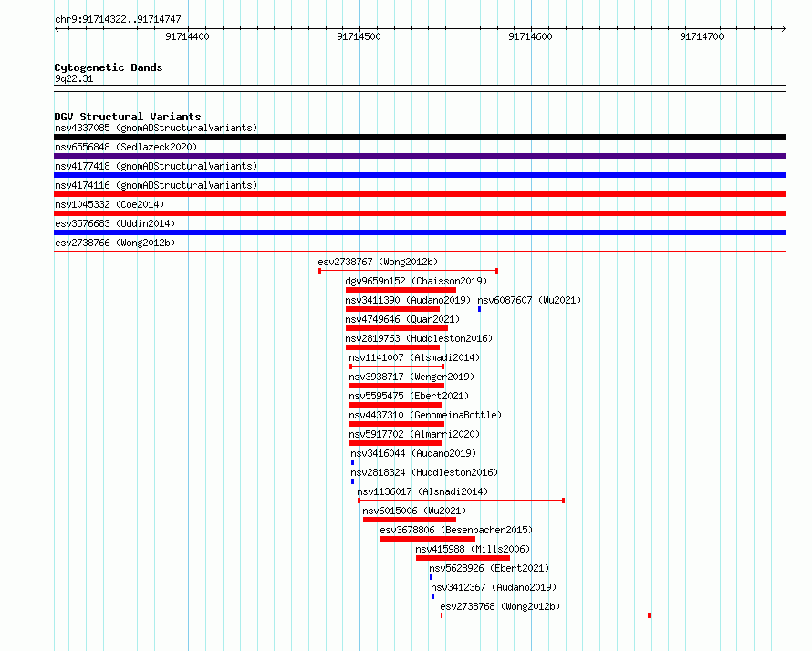This screenshot has width=812, height=651.
Task: Open nsv2819763 (Huddleston2016) label
Action: click(x=419, y=338)
